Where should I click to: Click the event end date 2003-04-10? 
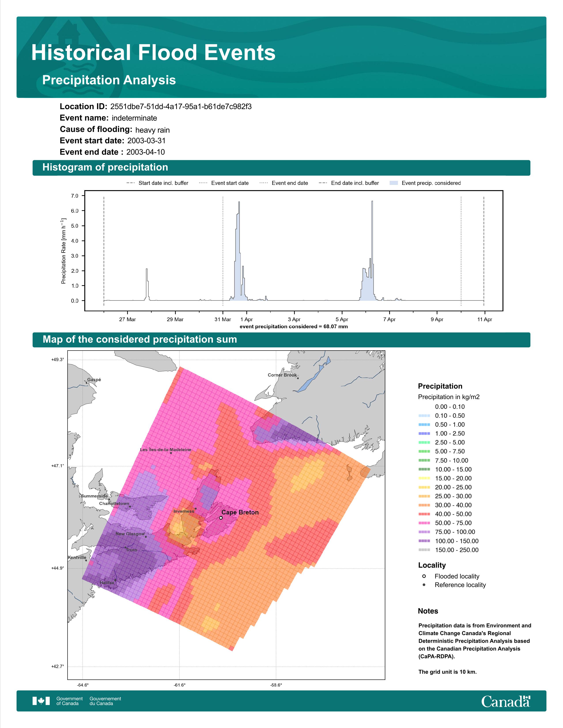coord(145,152)
